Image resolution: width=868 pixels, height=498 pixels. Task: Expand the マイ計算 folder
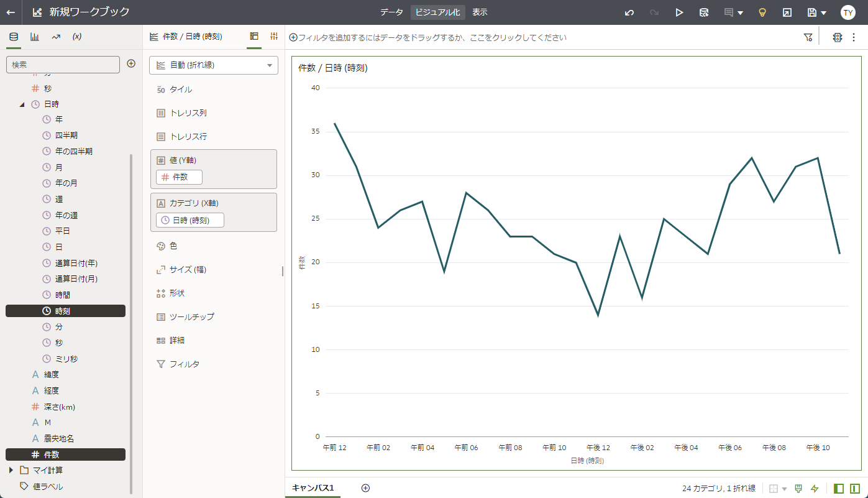[11, 470]
